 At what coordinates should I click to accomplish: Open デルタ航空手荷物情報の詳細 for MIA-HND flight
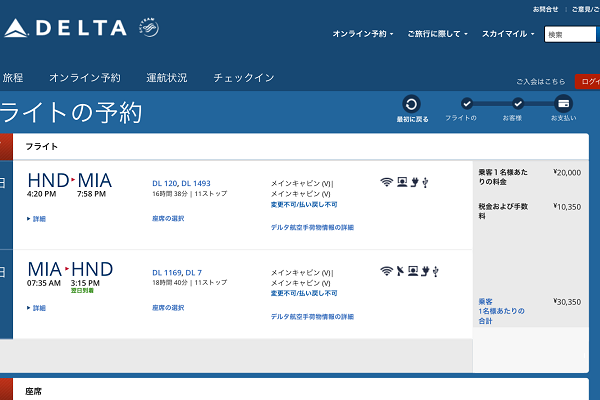pyautogui.click(x=312, y=317)
